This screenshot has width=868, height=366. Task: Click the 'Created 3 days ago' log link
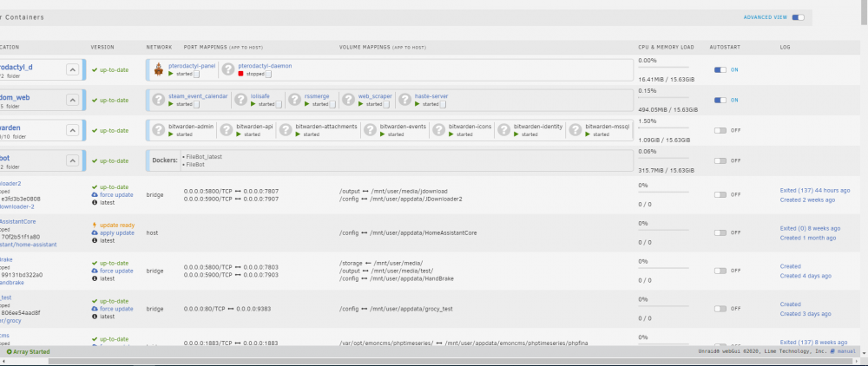pyautogui.click(x=806, y=314)
